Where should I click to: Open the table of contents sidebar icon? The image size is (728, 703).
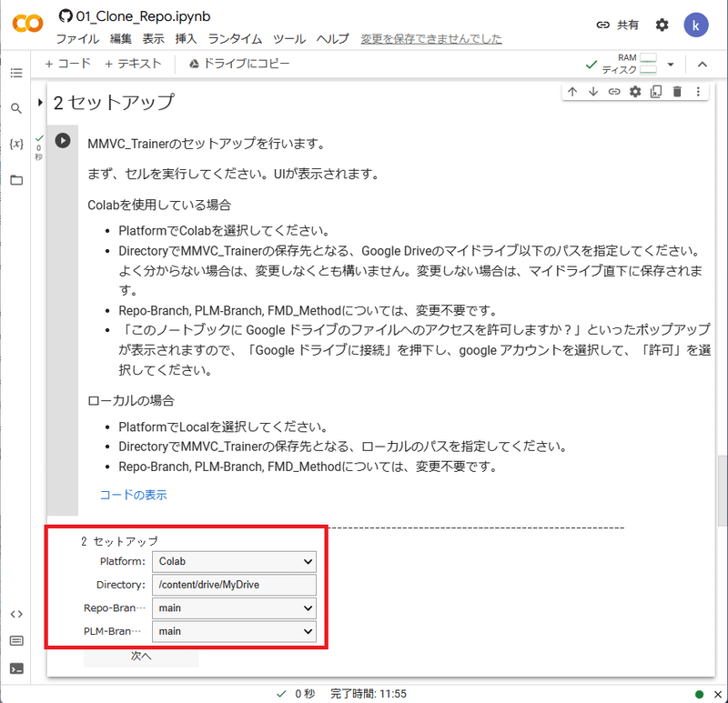(x=16, y=73)
